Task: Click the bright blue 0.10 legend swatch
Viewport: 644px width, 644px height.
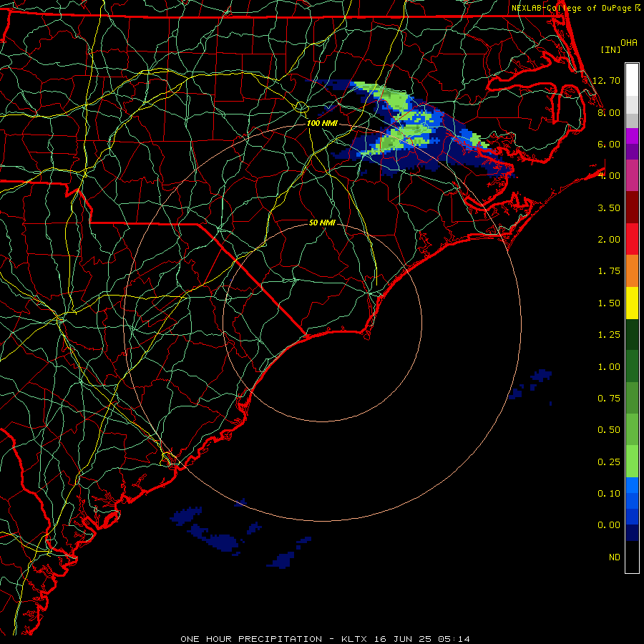Action: coord(632,485)
